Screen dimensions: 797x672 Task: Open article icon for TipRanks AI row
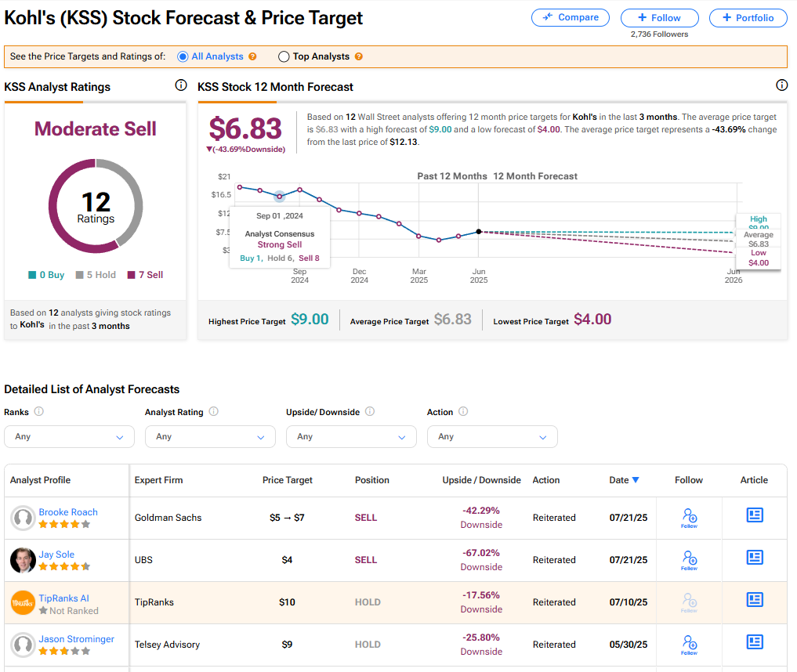coord(754,600)
